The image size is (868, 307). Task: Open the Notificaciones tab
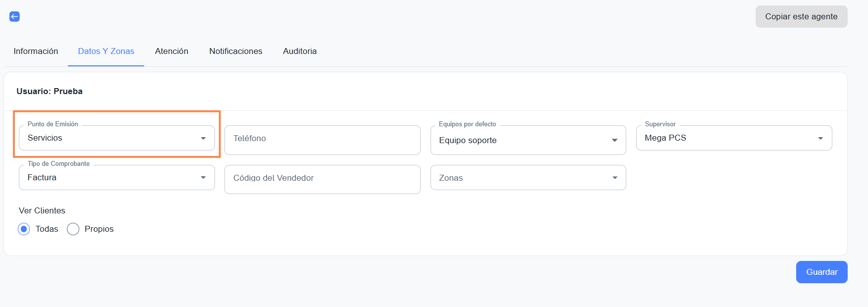pos(236,51)
